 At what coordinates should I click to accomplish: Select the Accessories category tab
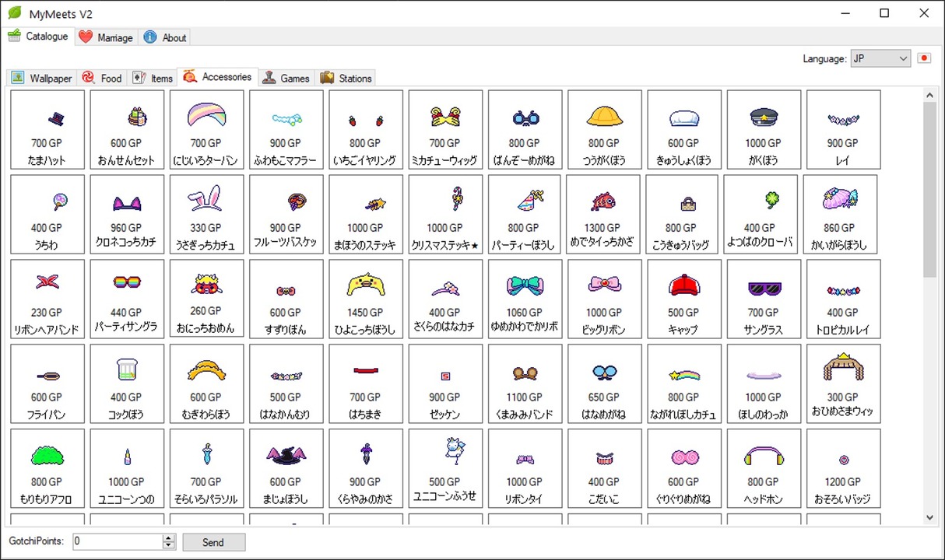(218, 77)
